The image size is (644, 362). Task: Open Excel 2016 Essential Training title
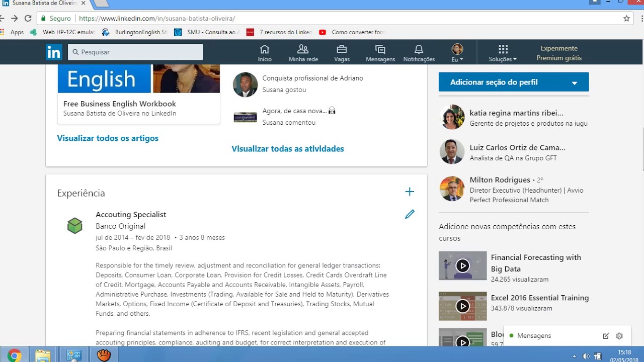pos(540,298)
